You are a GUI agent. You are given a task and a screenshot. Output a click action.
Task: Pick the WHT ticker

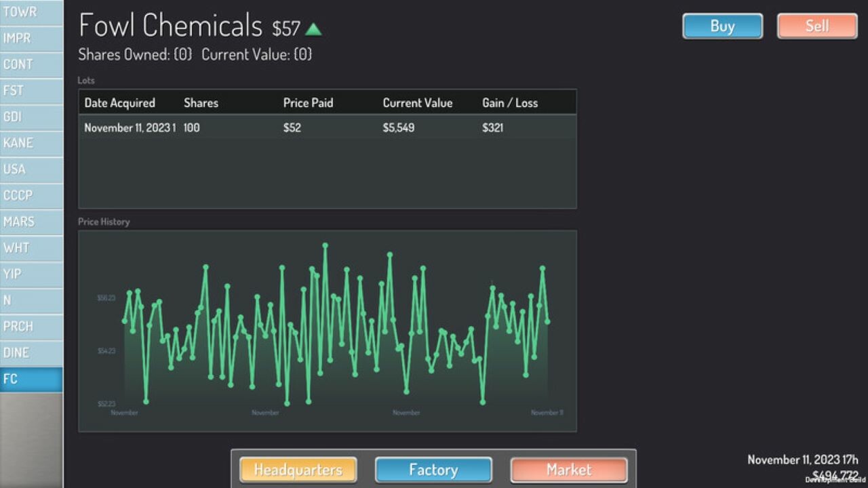click(31, 248)
